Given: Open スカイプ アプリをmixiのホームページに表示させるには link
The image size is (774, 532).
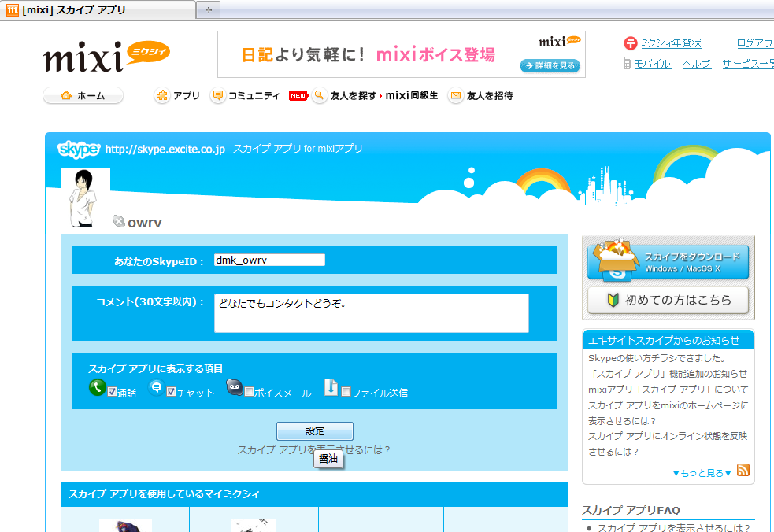Looking at the screenshot, I should (x=668, y=413).
